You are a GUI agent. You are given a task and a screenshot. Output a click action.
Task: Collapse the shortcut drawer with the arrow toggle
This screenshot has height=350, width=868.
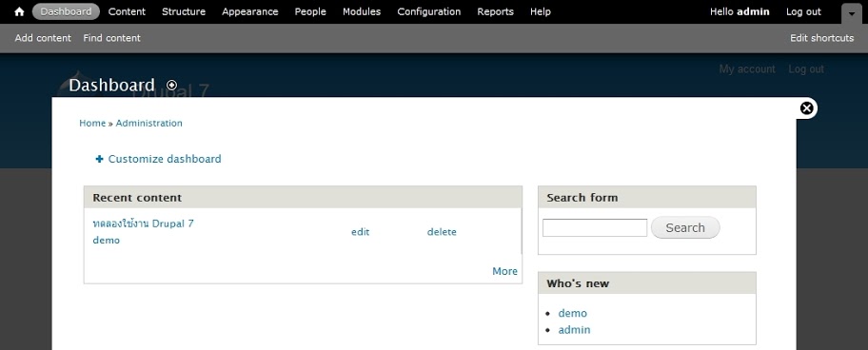point(852,14)
